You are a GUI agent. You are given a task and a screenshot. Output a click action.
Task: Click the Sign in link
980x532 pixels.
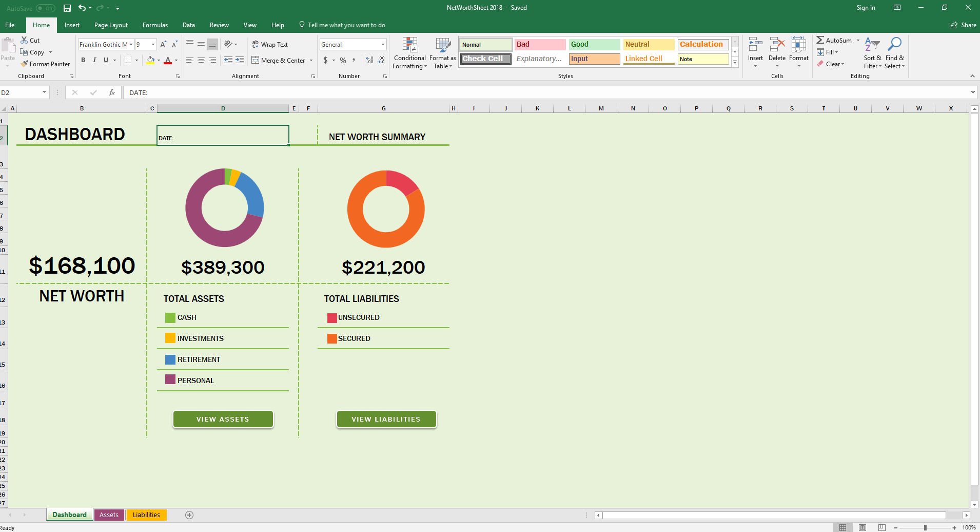(866, 8)
